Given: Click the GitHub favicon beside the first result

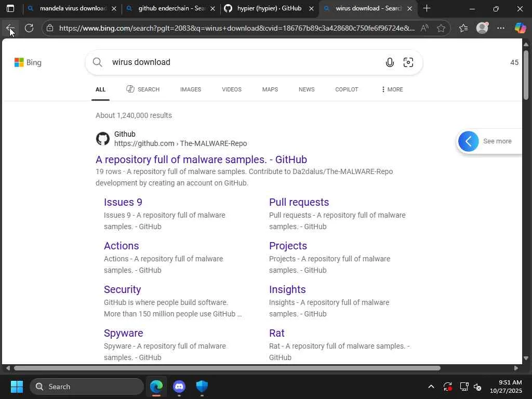Looking at the screenshot, I should 103,139.
